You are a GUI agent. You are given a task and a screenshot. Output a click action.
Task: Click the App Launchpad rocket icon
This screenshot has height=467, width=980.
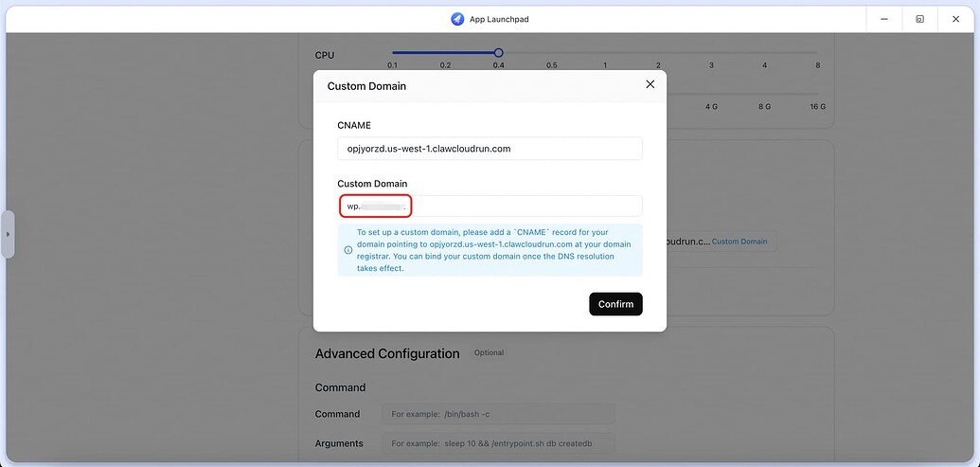[457, 19]
